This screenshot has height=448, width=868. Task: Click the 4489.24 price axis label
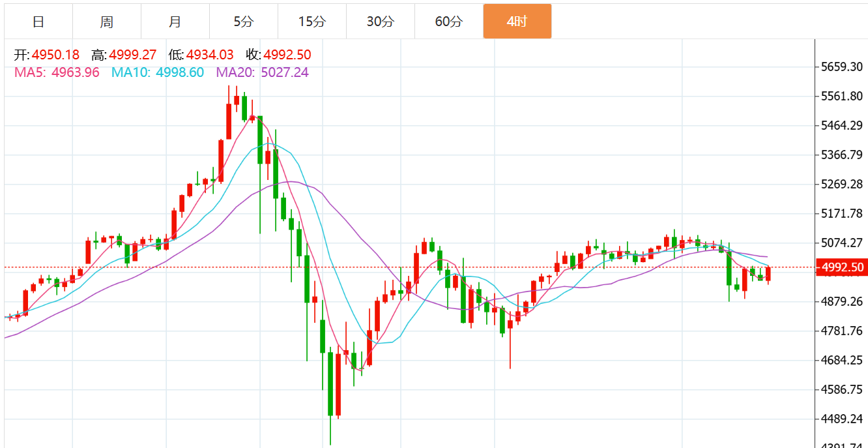[842, 419]
